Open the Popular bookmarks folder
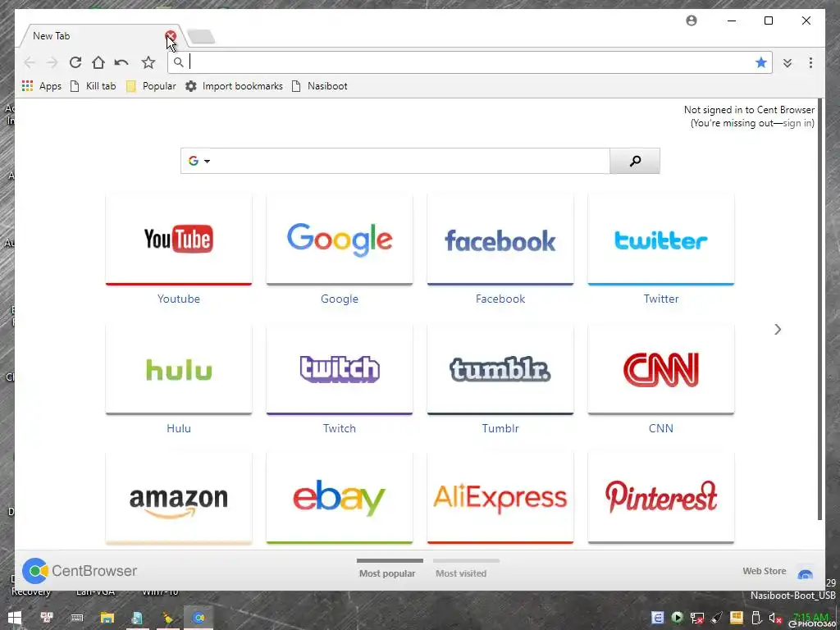The image size is (840, 630). (151, 86)
